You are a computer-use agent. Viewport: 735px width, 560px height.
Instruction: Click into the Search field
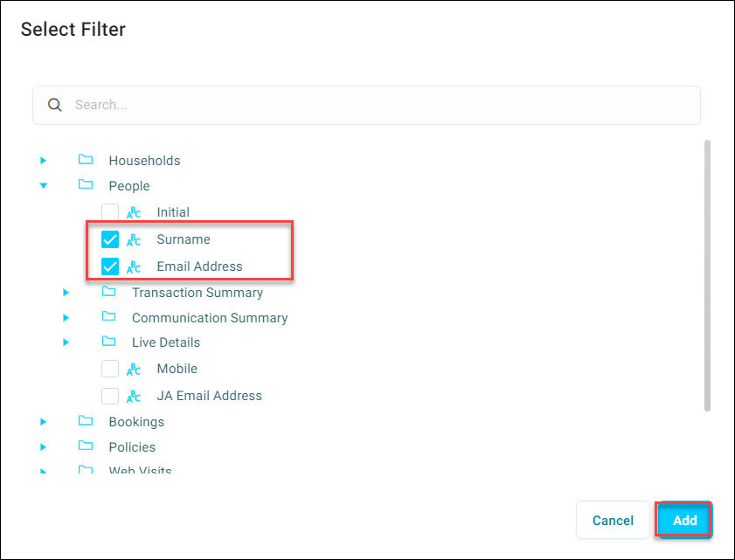[x=366, y=105]
